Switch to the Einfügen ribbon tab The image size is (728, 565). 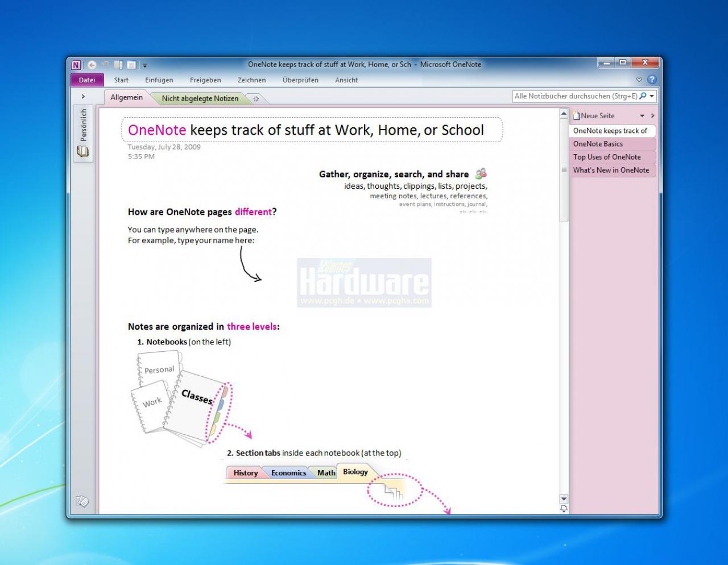(159, 80)
